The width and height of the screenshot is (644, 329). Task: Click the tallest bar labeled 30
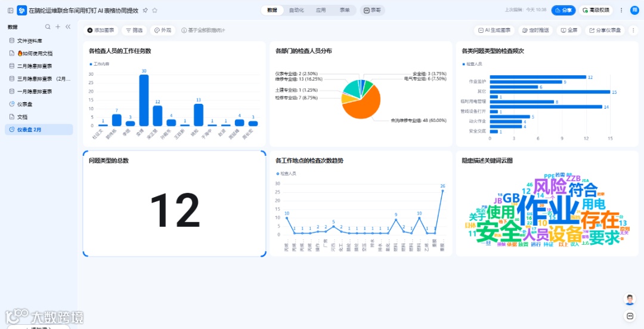point(144,100)
